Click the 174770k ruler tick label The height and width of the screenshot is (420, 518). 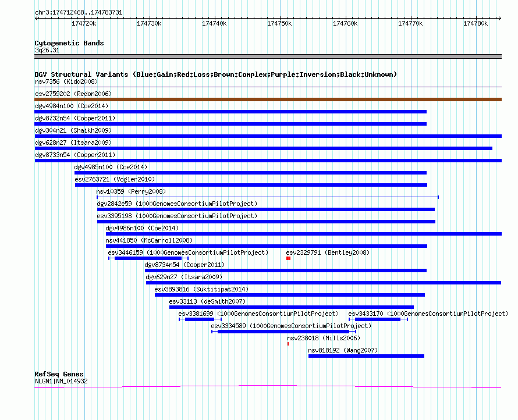pyautogui.click(x=410, y=23)
